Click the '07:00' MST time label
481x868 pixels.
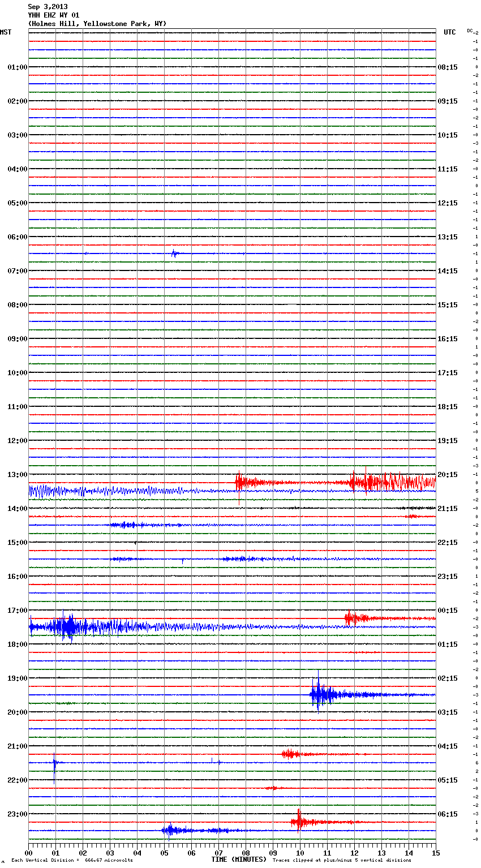[18, 271]
